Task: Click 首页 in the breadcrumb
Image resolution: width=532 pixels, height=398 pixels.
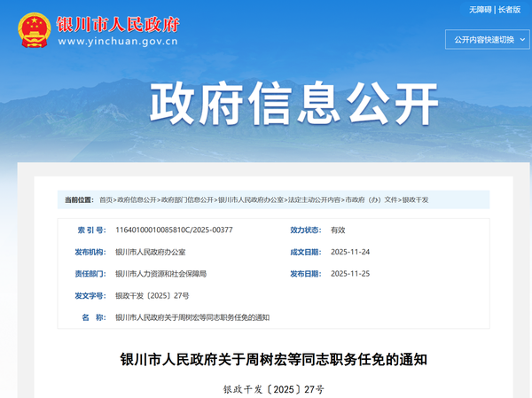Action: click(x=106, y=200)
